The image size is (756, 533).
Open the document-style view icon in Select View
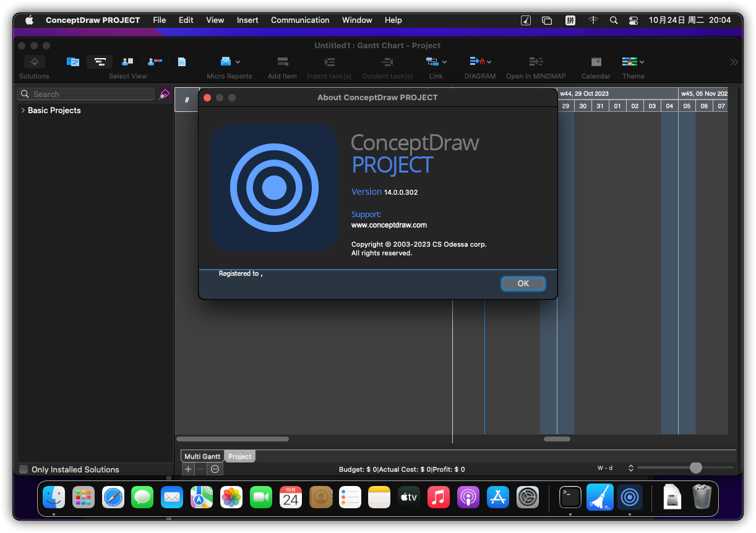[x=182, y=62]
